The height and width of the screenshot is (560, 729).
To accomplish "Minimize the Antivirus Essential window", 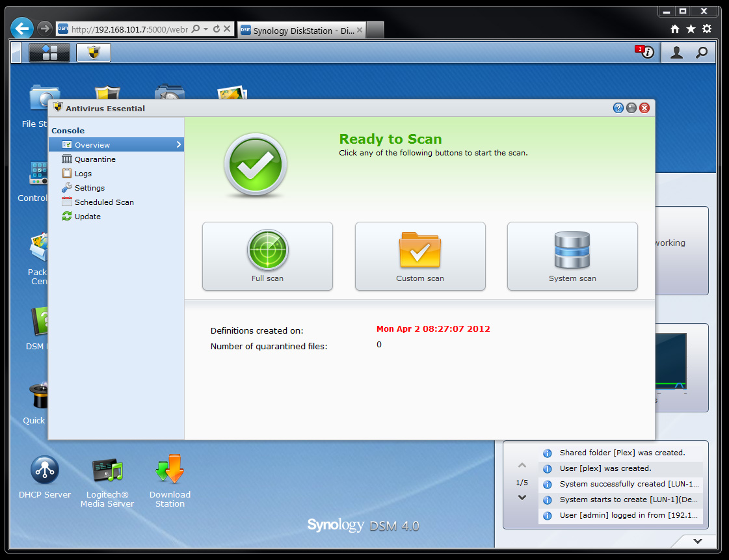I will coord(631,108).
